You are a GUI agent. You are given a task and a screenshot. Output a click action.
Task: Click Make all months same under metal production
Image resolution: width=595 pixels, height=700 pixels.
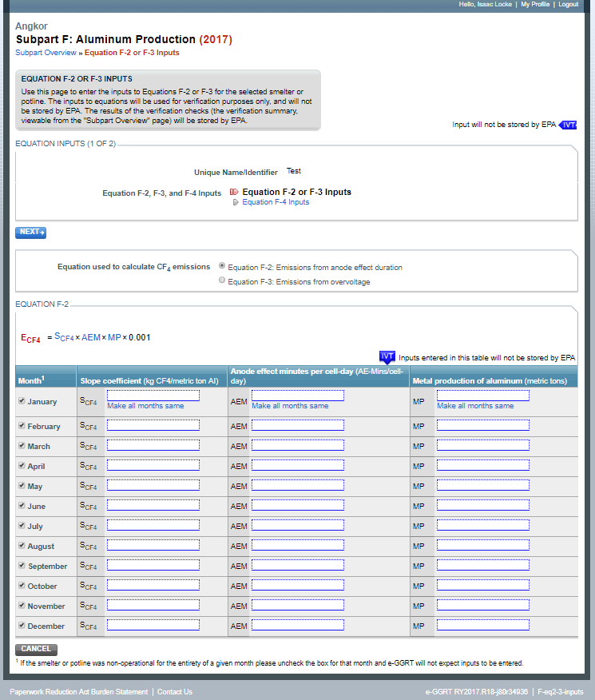tap(475, 406)
